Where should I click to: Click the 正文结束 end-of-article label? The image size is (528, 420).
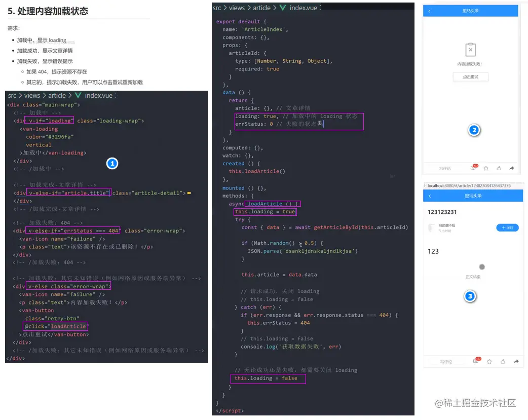click(x=473, y=277)
